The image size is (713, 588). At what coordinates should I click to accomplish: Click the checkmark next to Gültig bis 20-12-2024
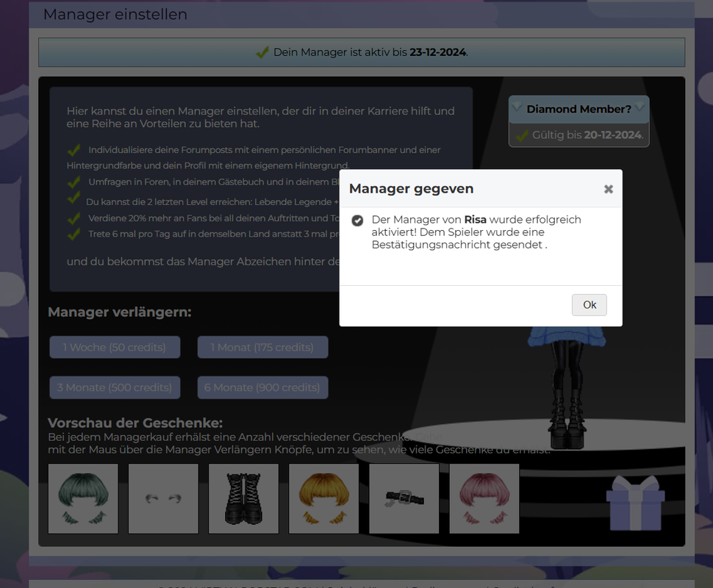click(x=523, y=135)
